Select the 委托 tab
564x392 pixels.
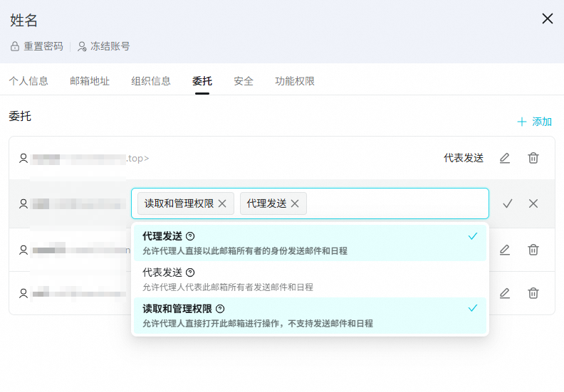point(202,81)
